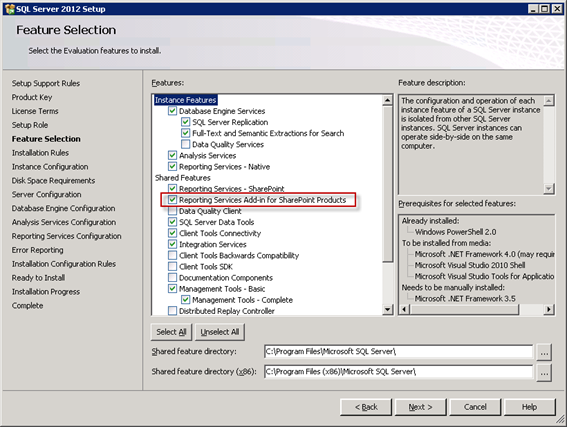Click the features list scroll-up arrow
This screenshot has width=567, height=427.
point(387,100)
